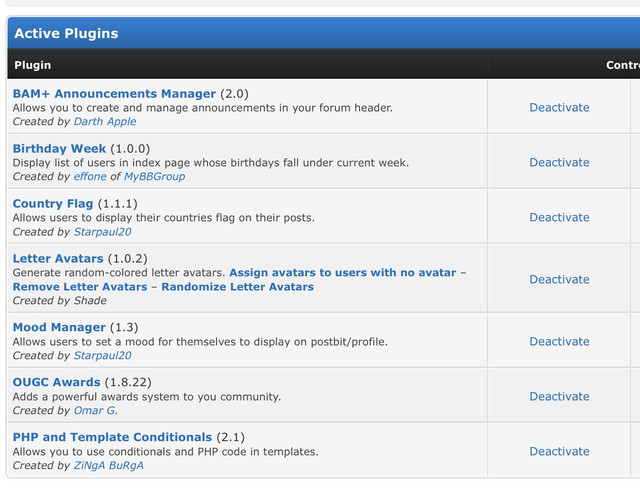The width and height of the screenshot is (640, 490).
Task: Click 'Allows you to create and manage announcements' text
Action: (x=202, y=107)
